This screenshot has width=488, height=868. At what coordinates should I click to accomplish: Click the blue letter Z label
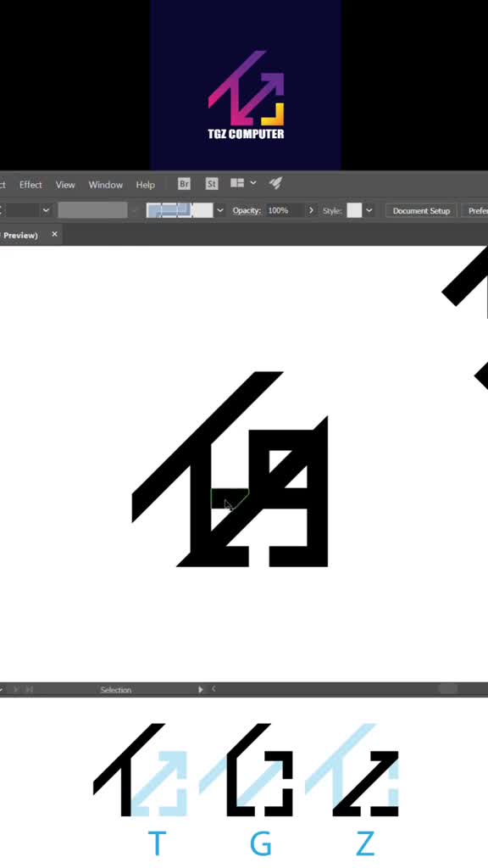364,843
